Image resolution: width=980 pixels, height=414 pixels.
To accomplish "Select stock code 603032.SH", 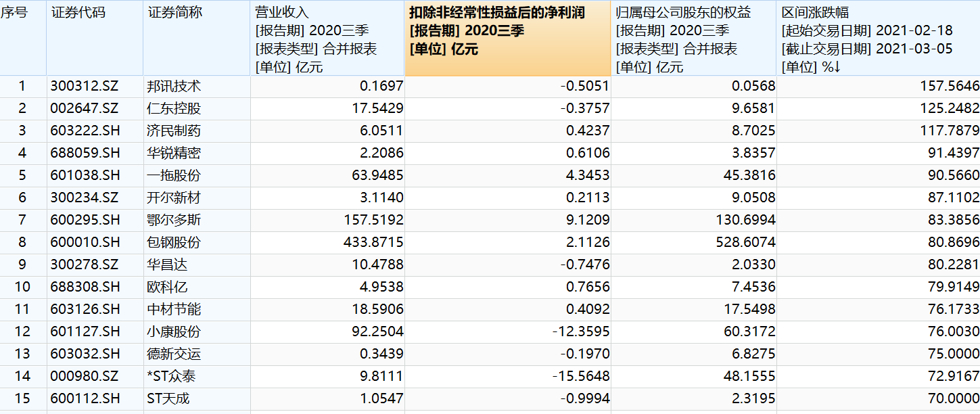I will pyautogui.click(x=85, y=354).
